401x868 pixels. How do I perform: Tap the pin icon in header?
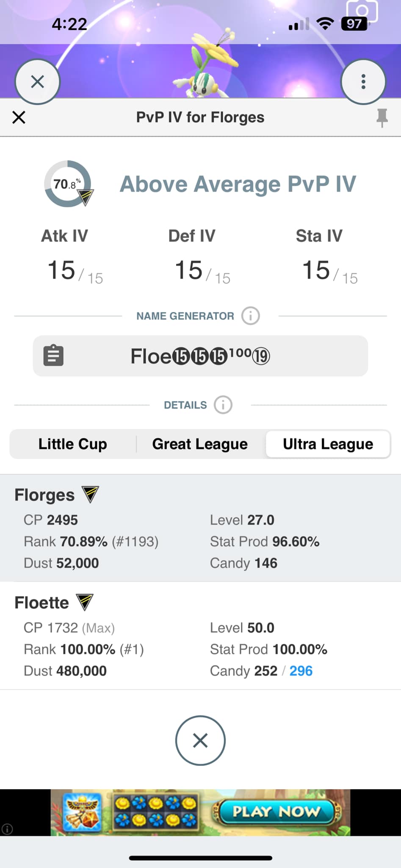point(382,117)
